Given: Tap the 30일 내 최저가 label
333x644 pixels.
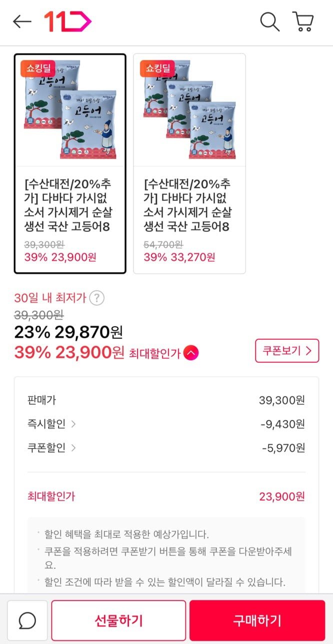Looking at the screenshot, I should tap(50, 298).
